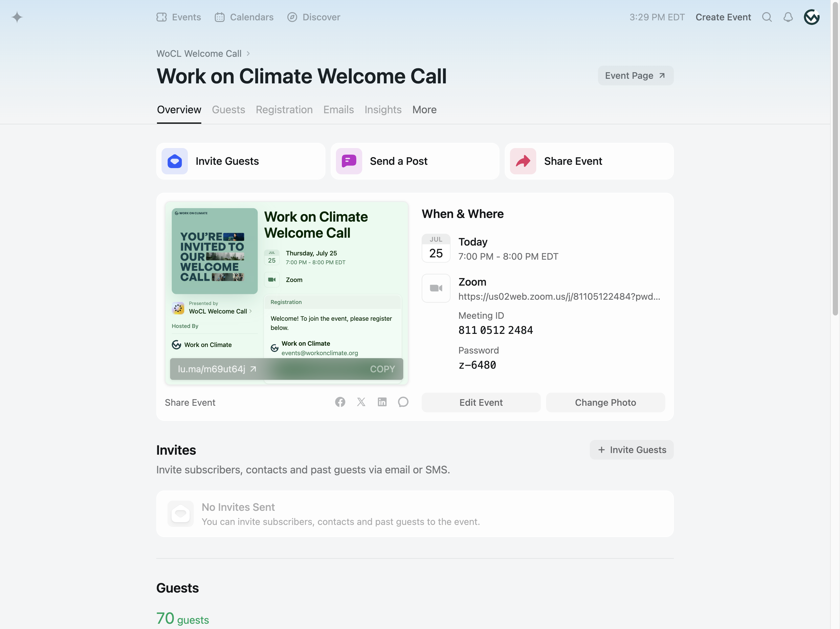
Task: Click 7:00 PM - 8:00 PM EDT in When & Where
Action: tap(508, 257)
